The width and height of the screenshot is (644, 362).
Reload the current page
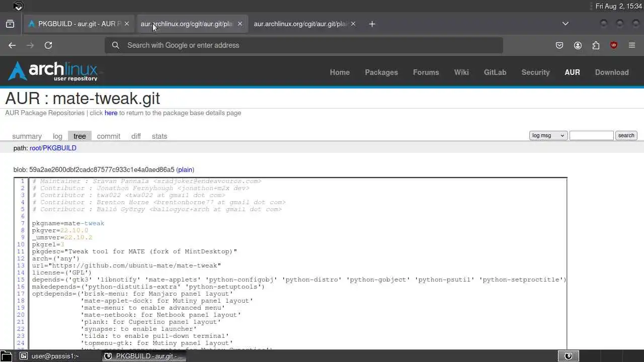click(x=48, y=45)
